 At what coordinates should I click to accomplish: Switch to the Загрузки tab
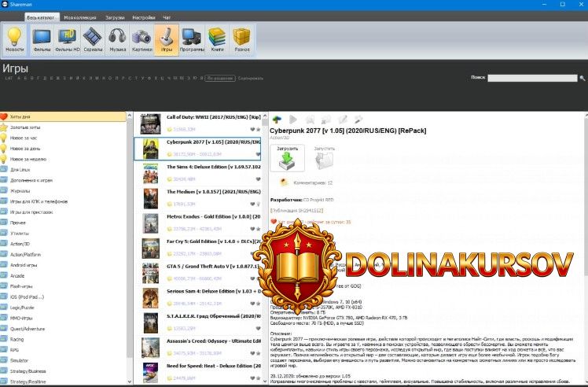point(115,17)
